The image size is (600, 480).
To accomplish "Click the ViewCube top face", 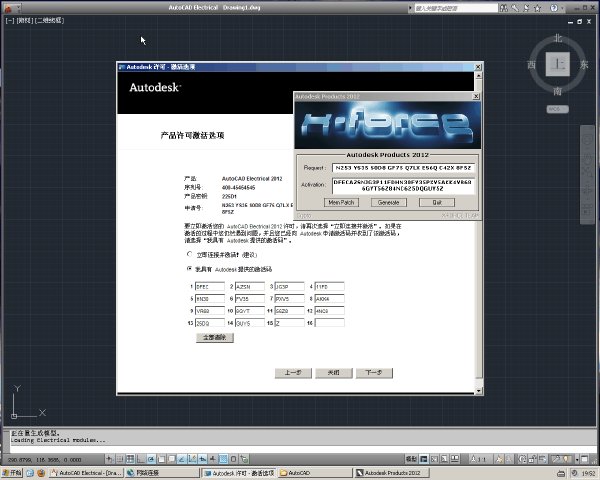I will click(558, 64).
